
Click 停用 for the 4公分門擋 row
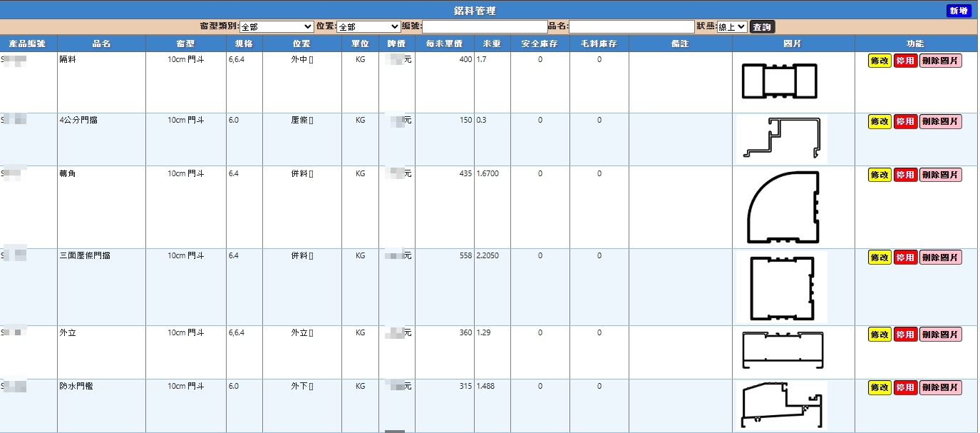(x=905, y=121)
